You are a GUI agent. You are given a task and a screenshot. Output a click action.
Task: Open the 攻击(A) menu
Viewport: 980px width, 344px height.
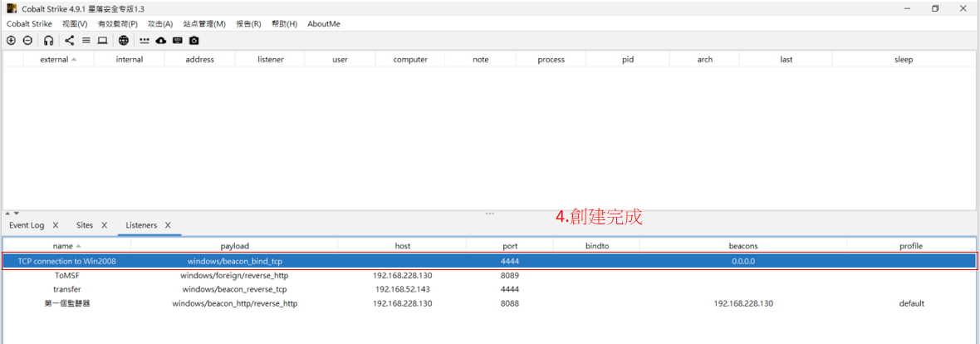(x=160, y=24)
